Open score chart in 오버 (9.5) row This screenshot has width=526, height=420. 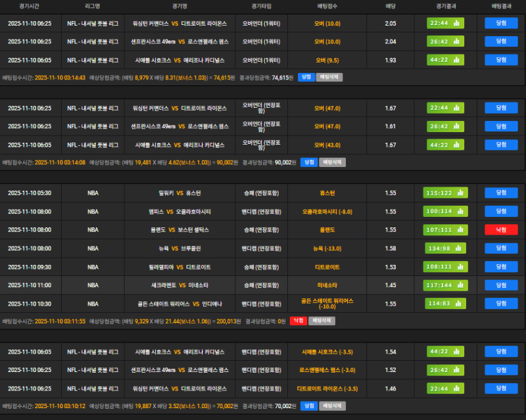[456, 60]
